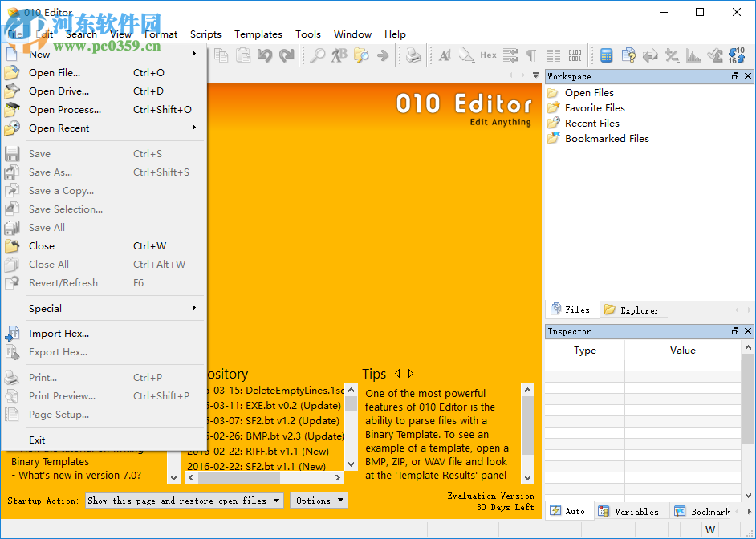Choose Open File... from File menu
Screen dimensions: 756x539
(x=104, y=73)
